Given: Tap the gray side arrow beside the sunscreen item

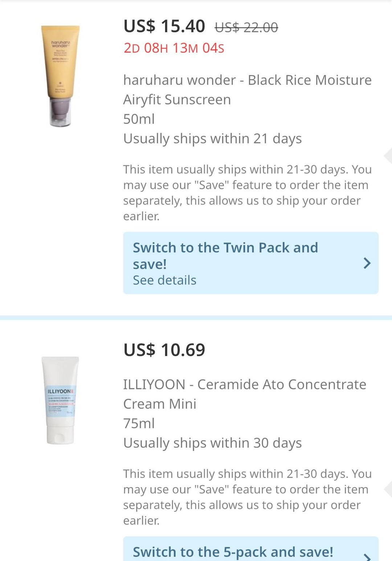Looking at the screenshot, I should coord(388,156).
